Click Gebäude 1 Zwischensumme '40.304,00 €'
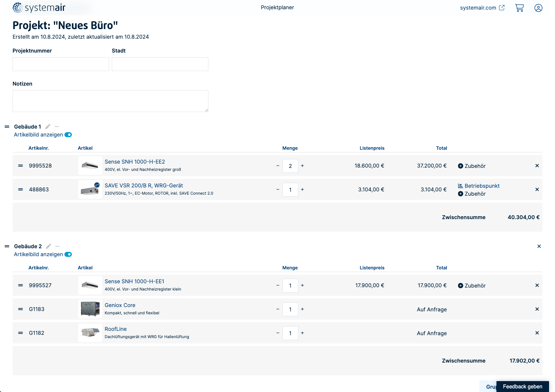The width and height of the screenshot is (555, 392). click(524, 217)
